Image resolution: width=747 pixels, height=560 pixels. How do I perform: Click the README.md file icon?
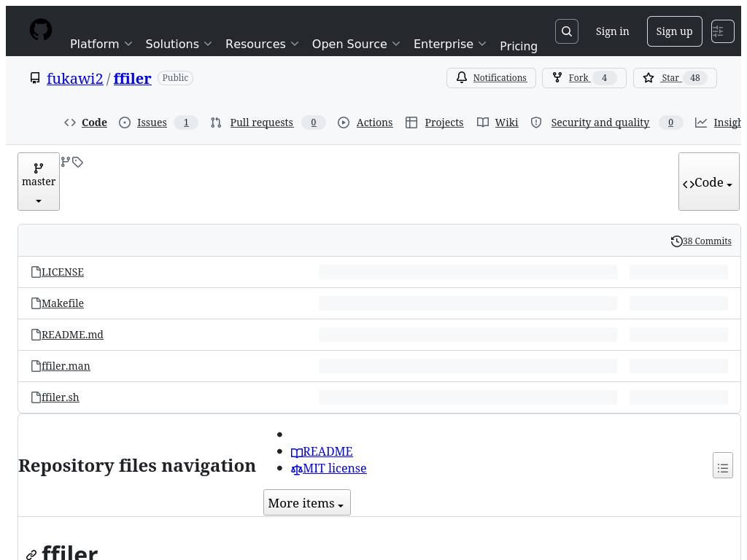(x=36, y=335)
